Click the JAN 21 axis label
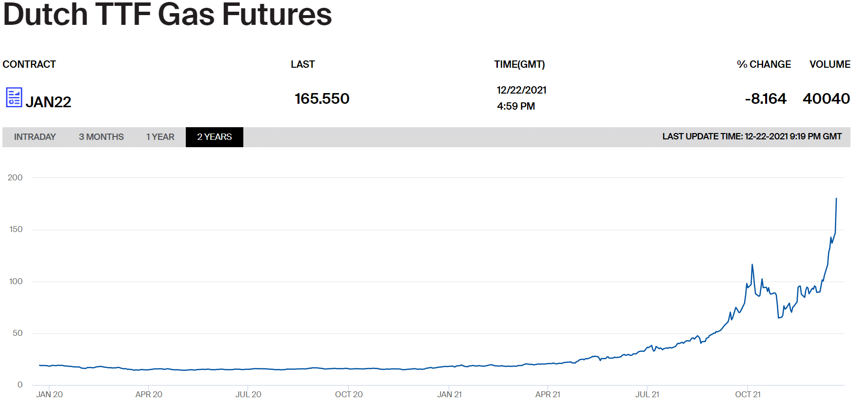 click(x=449, y=394)
